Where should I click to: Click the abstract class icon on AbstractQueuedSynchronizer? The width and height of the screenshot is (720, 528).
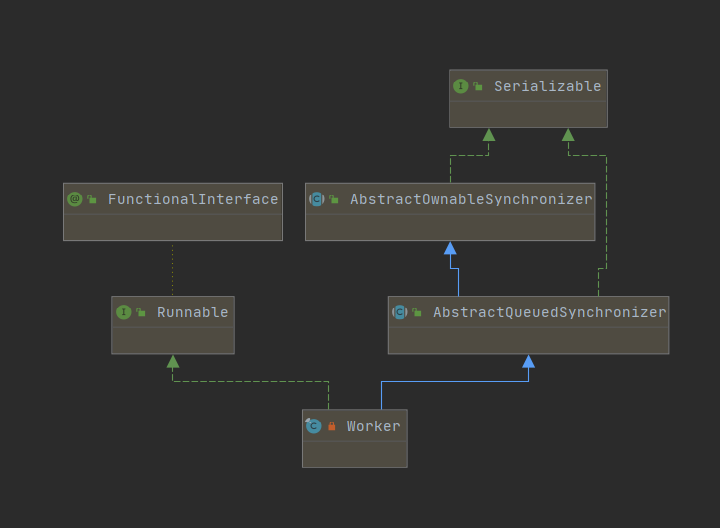(x=399, y=312)
